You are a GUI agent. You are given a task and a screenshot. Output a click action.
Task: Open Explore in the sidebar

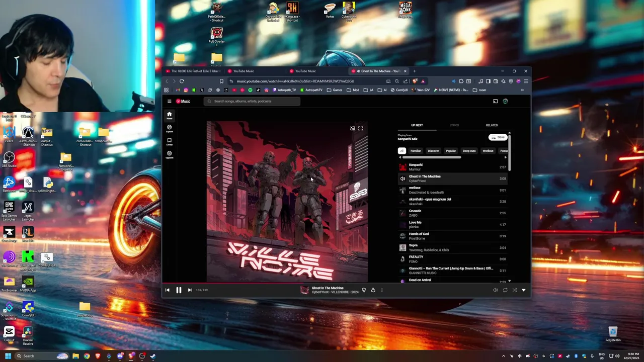coord(169,128)
